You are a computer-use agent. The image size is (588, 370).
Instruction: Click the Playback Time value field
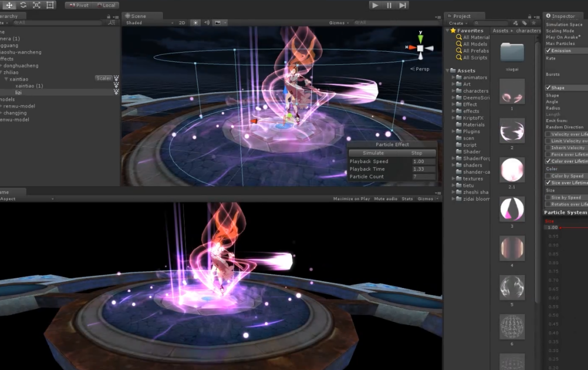click(x=423, y=169)
